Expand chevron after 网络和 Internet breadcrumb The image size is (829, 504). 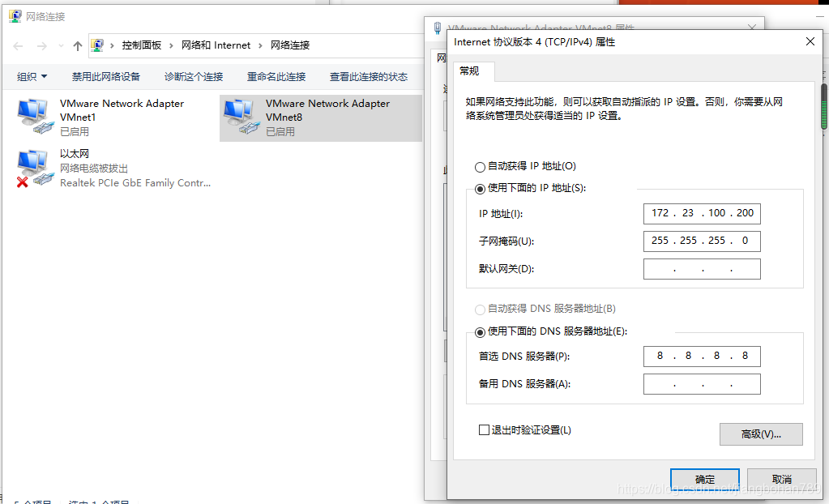point(260,46)
